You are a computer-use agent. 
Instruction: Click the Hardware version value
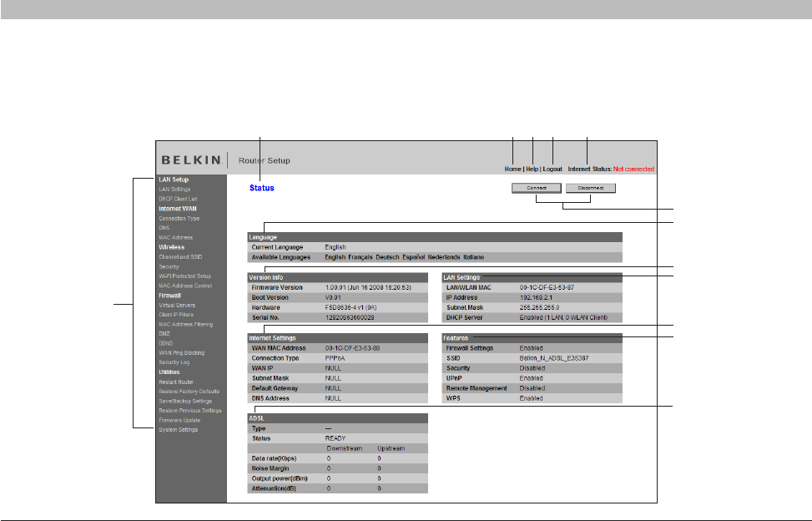coord(351,307)
